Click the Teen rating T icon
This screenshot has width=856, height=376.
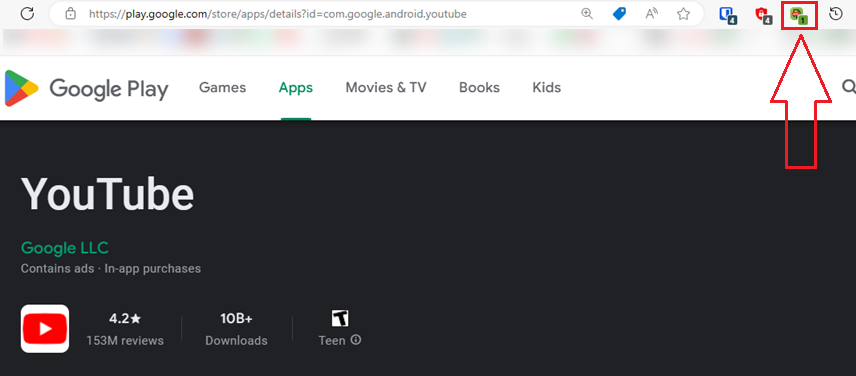[x=340, y=318]
